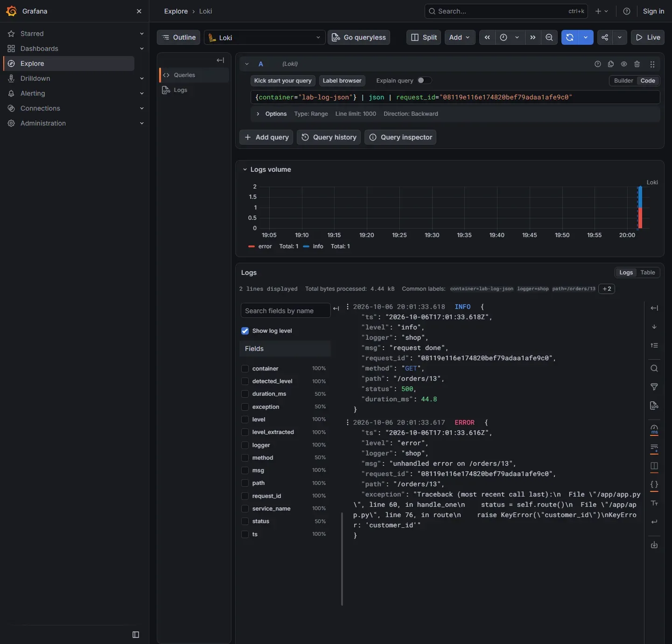The image size is (672, 644).
Task: Open the Query inspector
Action: [400, 137]
